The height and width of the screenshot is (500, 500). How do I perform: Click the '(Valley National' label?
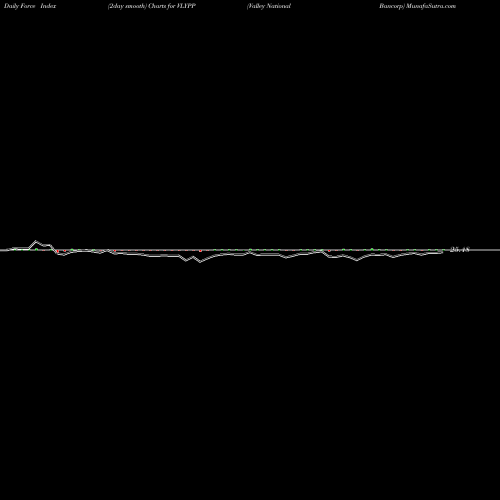tap(269, 6)
